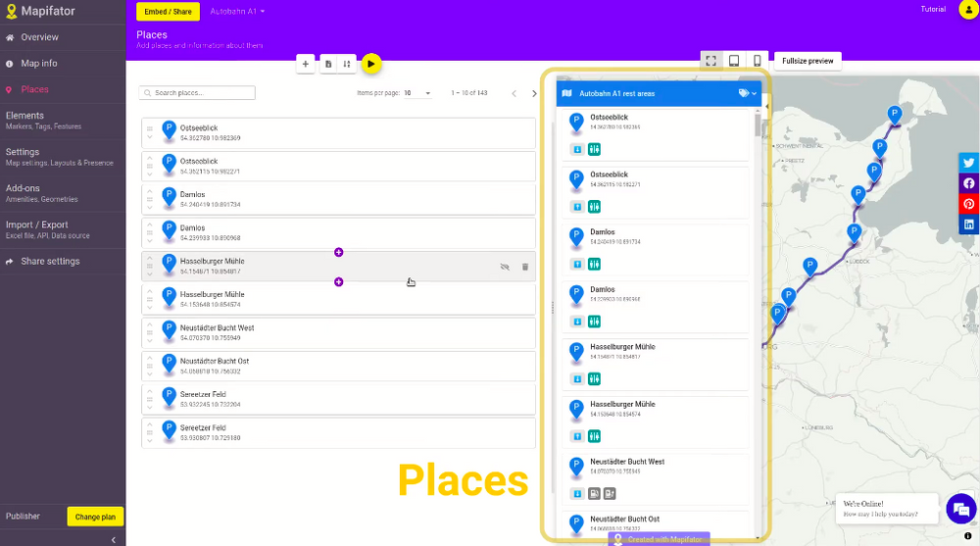Delete the highlighted Hasselburger Mühle place

pyautogui.click(x=525, y=267)
